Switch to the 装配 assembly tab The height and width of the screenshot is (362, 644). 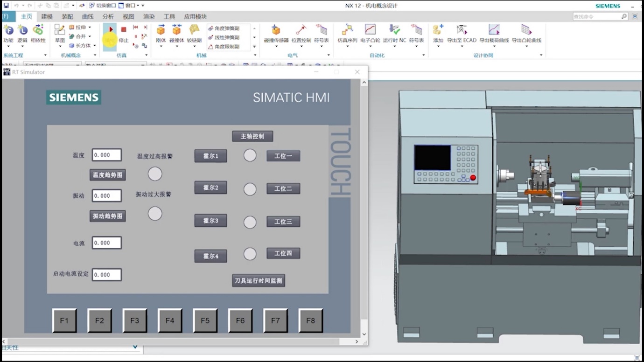(x=67, y=16)
